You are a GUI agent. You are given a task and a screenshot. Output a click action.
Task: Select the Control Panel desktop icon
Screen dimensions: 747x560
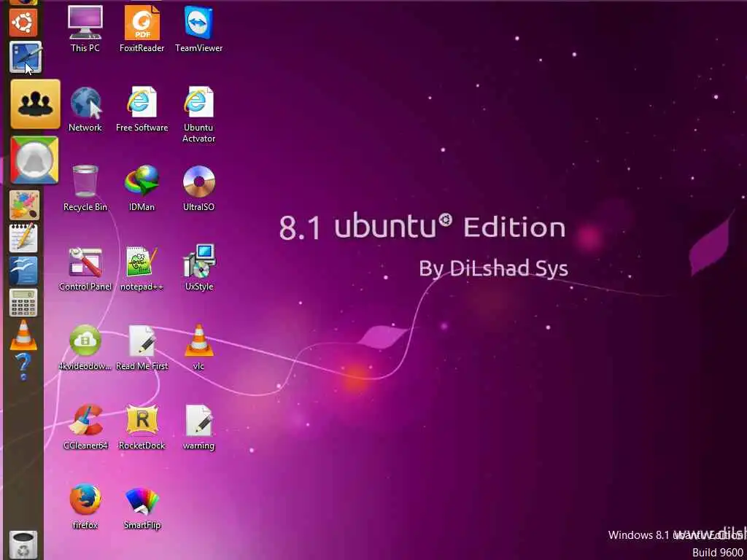click(x=85, y=268)
